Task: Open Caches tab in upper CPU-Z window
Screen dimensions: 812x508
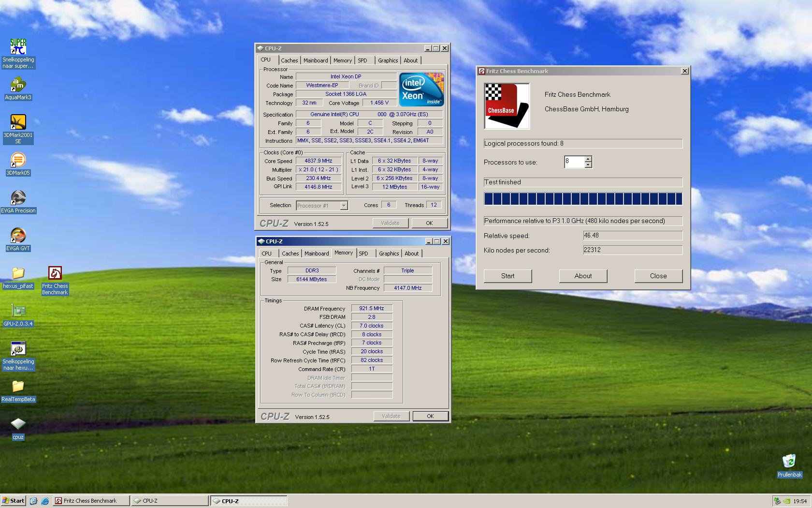Action: click(290, 60)
